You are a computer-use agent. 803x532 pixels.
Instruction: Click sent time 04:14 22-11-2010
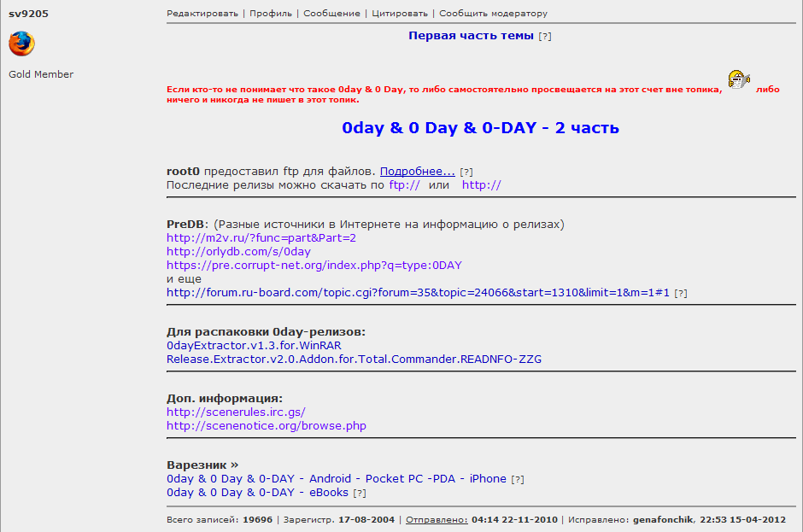[514, 520]
